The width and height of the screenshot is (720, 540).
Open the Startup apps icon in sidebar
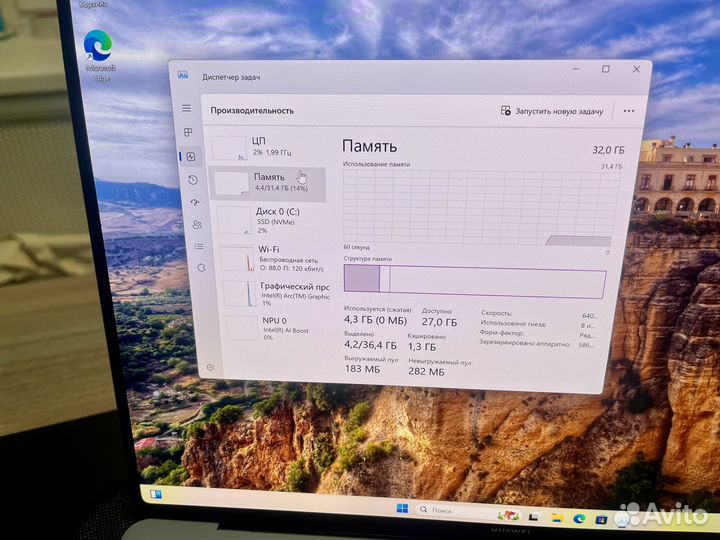tap(195, 202)
